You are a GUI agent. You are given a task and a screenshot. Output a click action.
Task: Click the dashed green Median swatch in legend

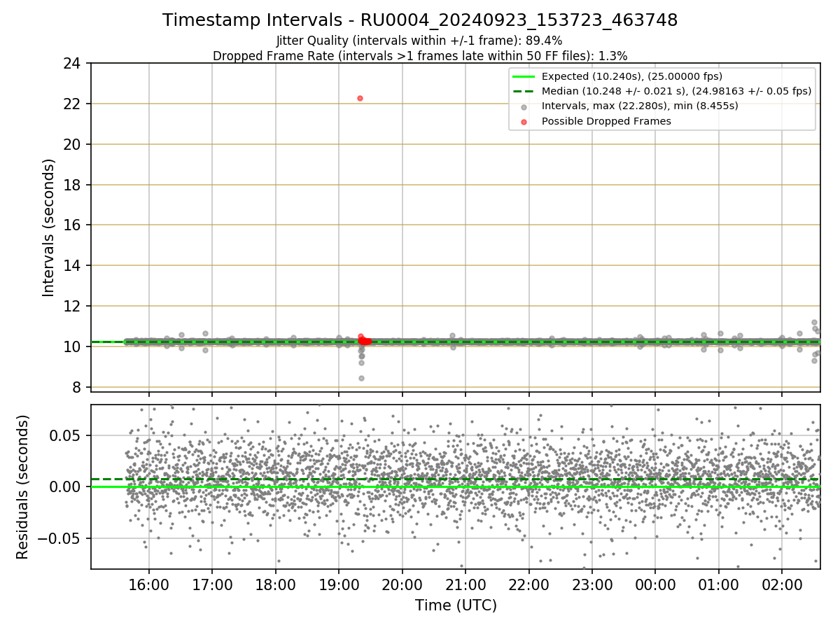click(524, 91)
